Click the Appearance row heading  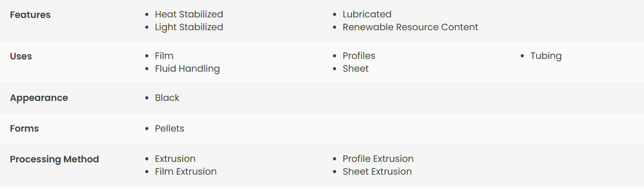[x=39, y=98]
